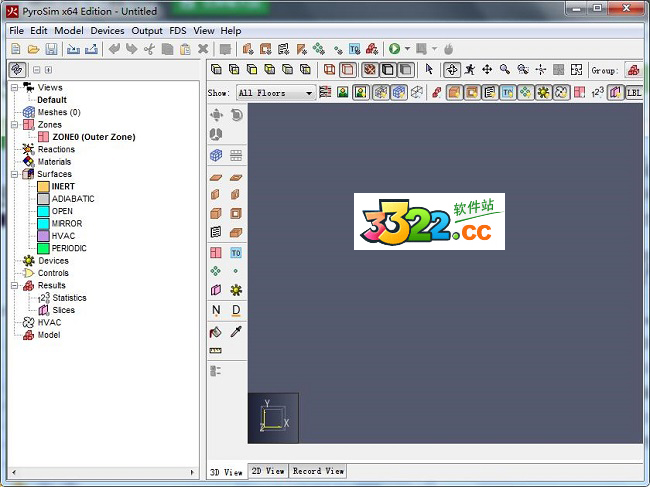
Task: Select the Statistics results item
Action: (69, 298)
